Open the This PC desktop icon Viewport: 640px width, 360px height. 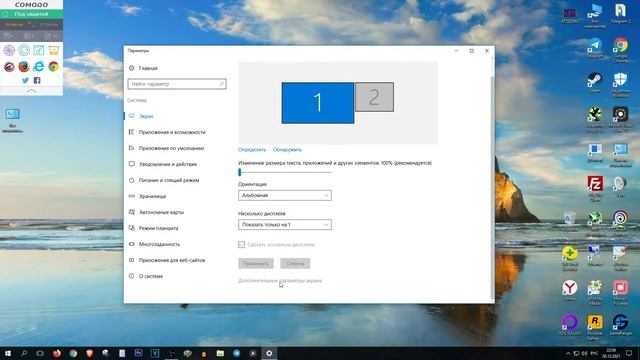pos(595,15)
